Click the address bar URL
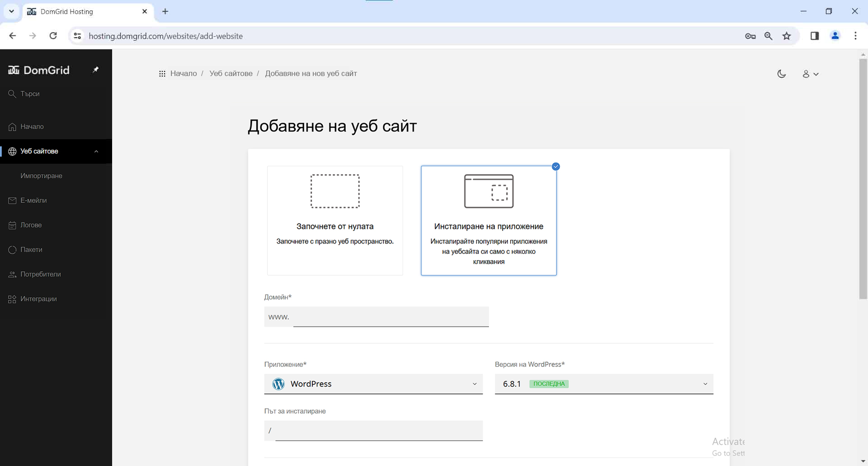The height and width of the screenshot is (466, 868). 165,36
